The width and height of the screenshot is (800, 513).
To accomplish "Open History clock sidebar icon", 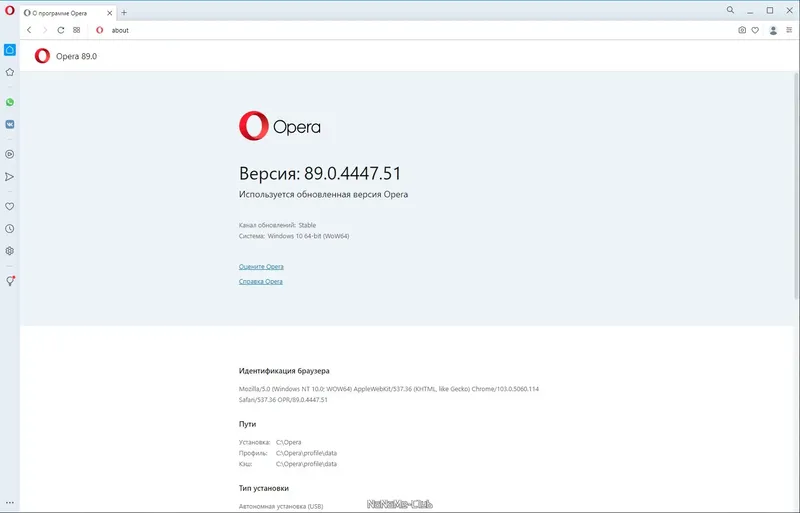I will point(10,229).
